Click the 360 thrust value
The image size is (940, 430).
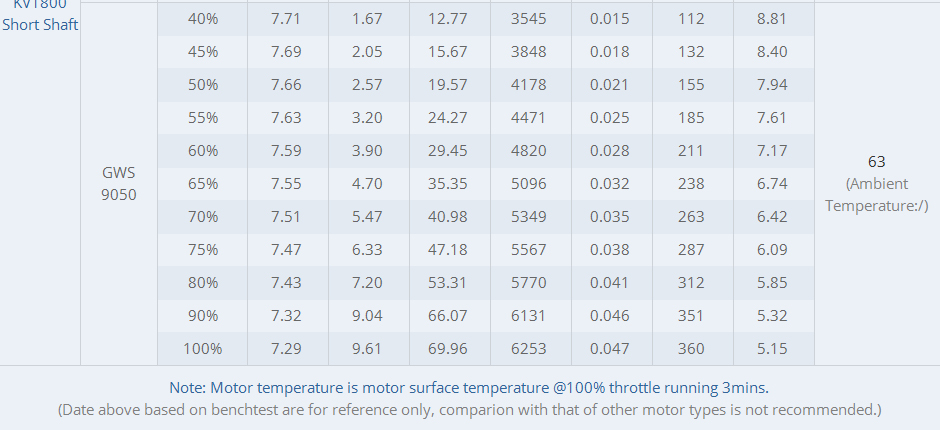click(x=691, y=348)
